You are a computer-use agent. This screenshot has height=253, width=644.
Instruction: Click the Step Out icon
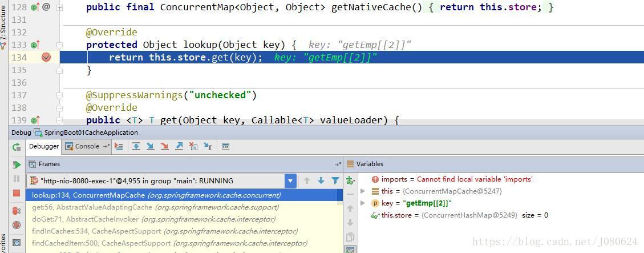pos(179,146)
